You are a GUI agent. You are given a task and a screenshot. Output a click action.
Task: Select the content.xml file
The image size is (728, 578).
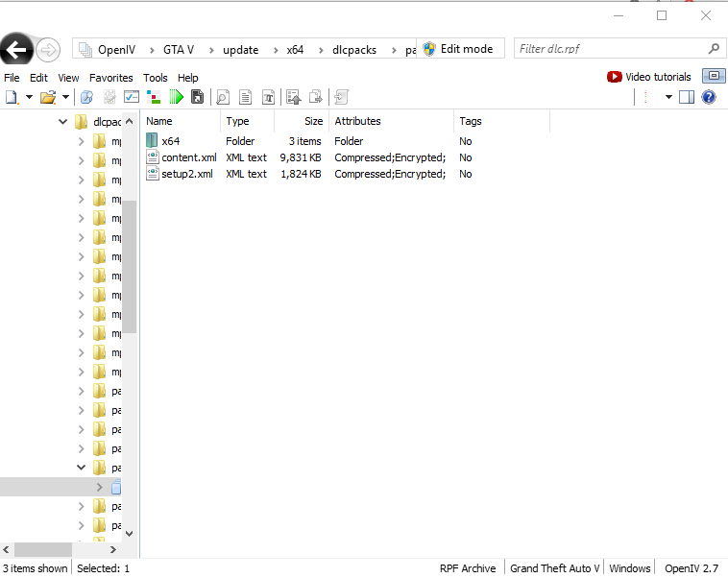[189, 157]
